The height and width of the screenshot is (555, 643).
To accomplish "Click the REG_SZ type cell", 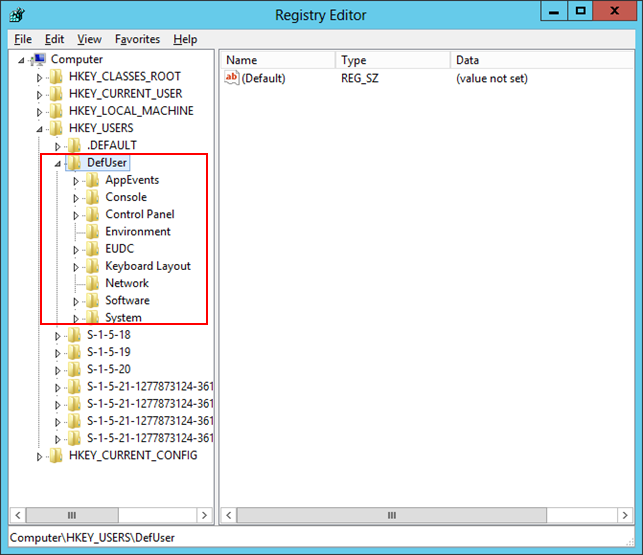I will coord(360,78).
